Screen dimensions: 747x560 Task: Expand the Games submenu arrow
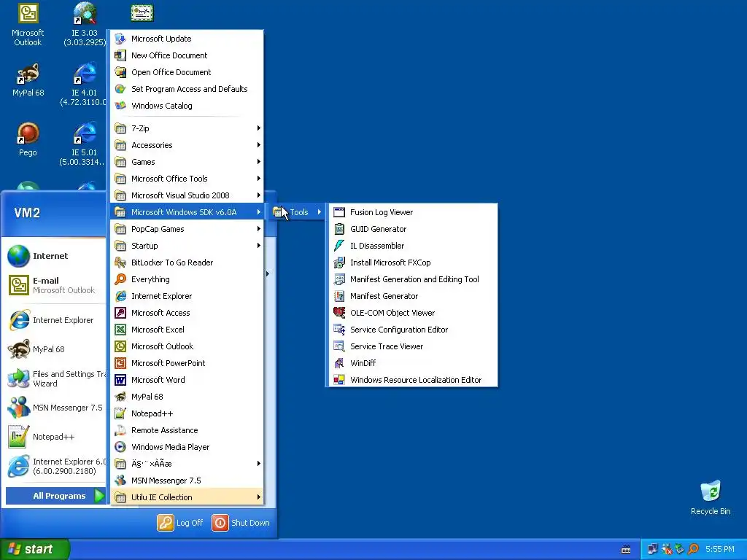coord(259,162)
